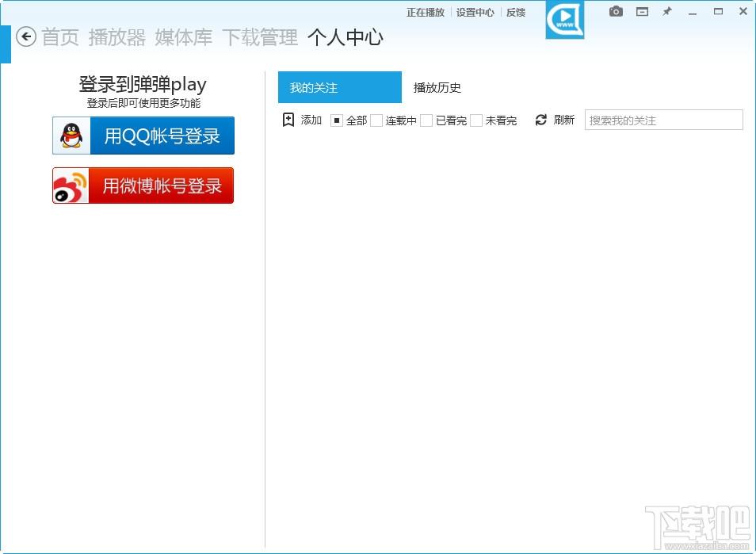
Task: Enable the 已看完 filter checkbox
Action: pos(426,120)
